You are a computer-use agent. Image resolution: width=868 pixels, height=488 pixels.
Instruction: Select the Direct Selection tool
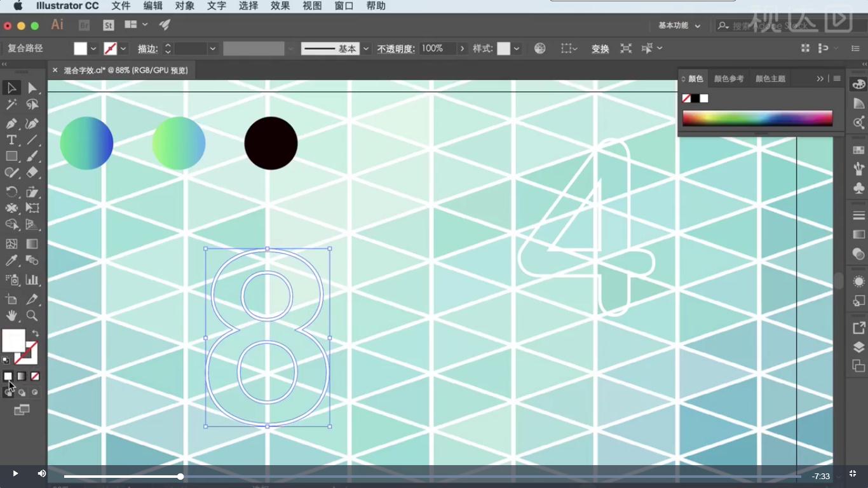[x=32, y=88]
